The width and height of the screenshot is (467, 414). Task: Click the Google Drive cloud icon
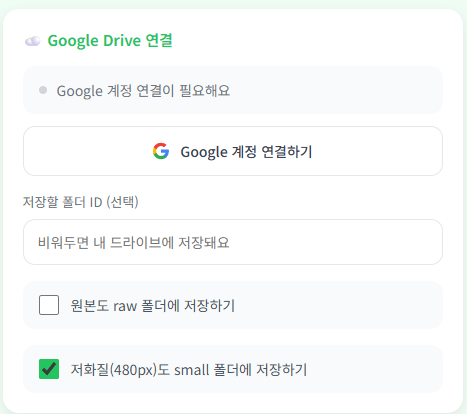click(x=33, y=41)
